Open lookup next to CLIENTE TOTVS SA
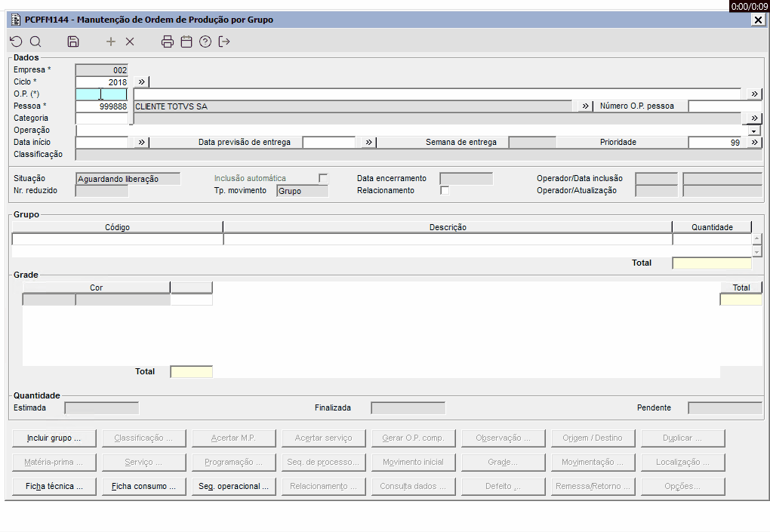Viewport: 770px width, 532px height. (x=585, y=106)
